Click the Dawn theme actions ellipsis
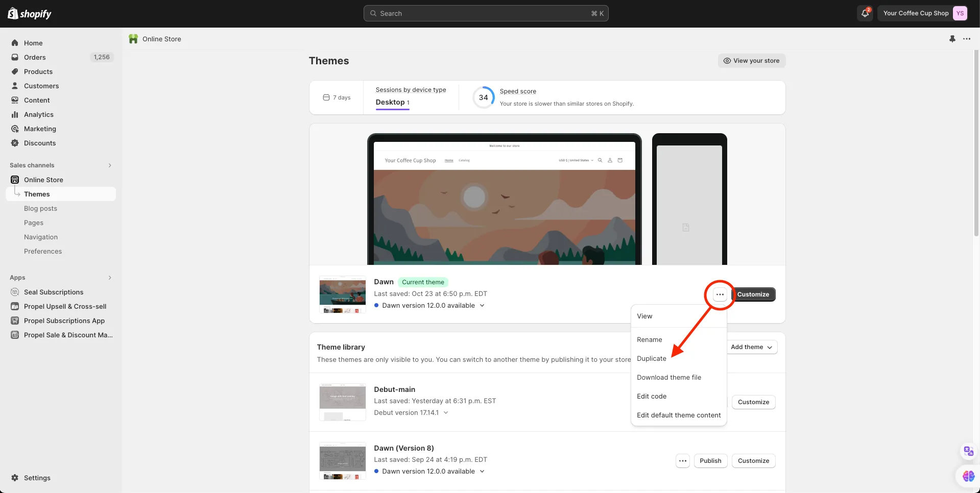 pyautogui.click(x=720, y=294)
